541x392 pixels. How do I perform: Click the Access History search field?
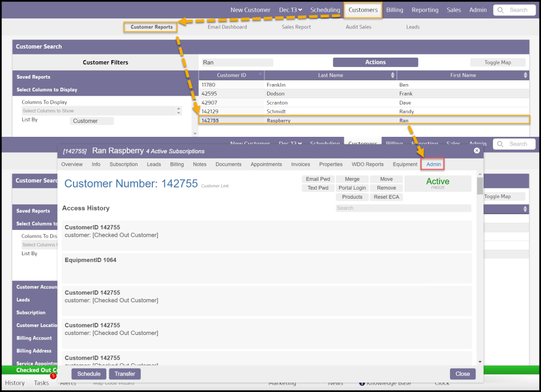pos(403,208)
